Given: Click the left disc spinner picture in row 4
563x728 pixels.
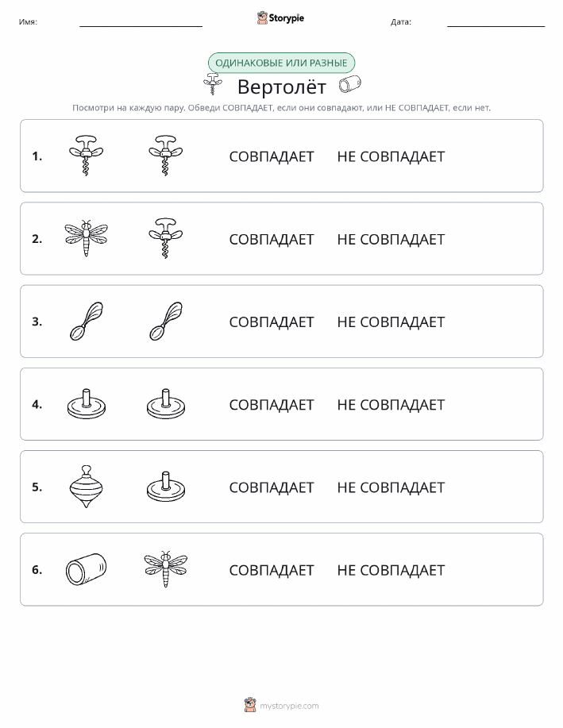Looking at the screenshot, I should (x=87, y=404).
